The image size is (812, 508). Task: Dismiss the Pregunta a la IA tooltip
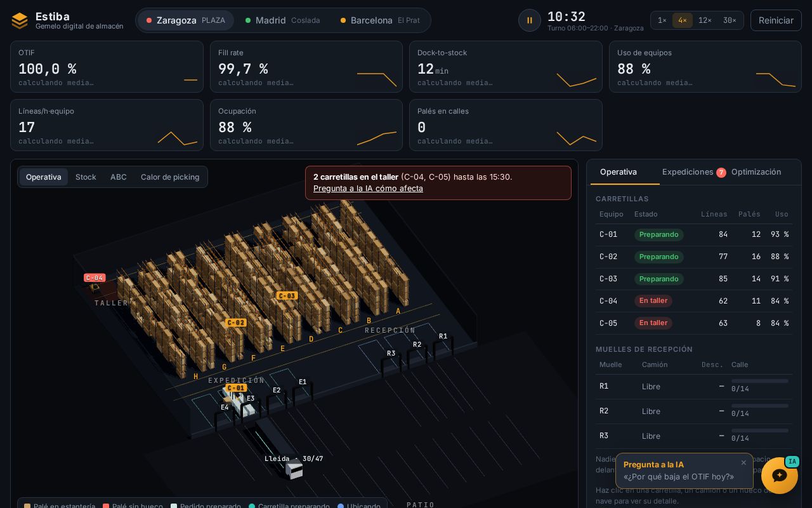(x=743, y=463)
